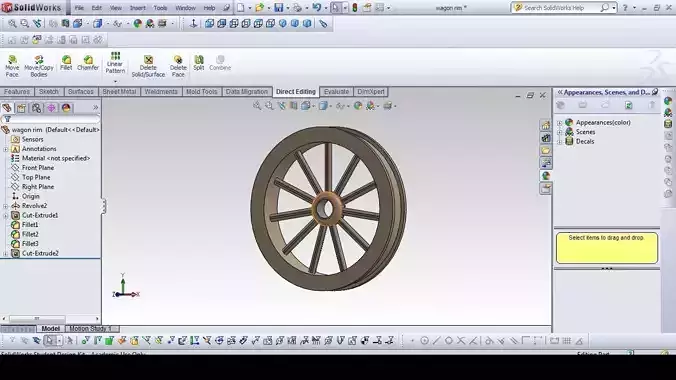Expand the Scenes node

click(x=559, y=132)
